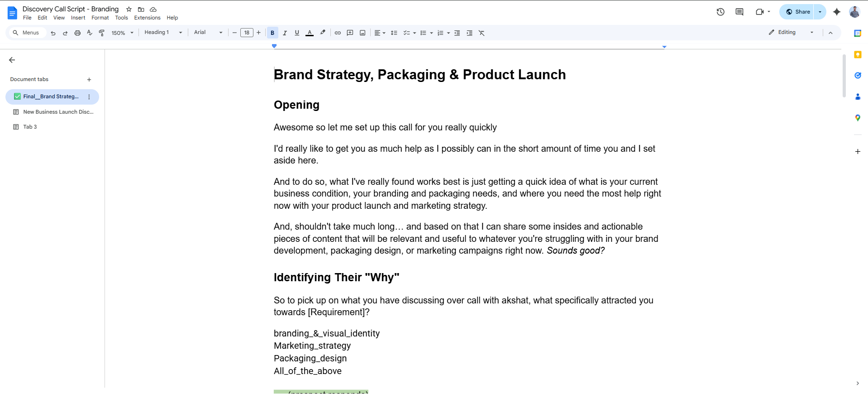
Task: Switch to New Business Launch tab
Action: (x=58, y=112)
